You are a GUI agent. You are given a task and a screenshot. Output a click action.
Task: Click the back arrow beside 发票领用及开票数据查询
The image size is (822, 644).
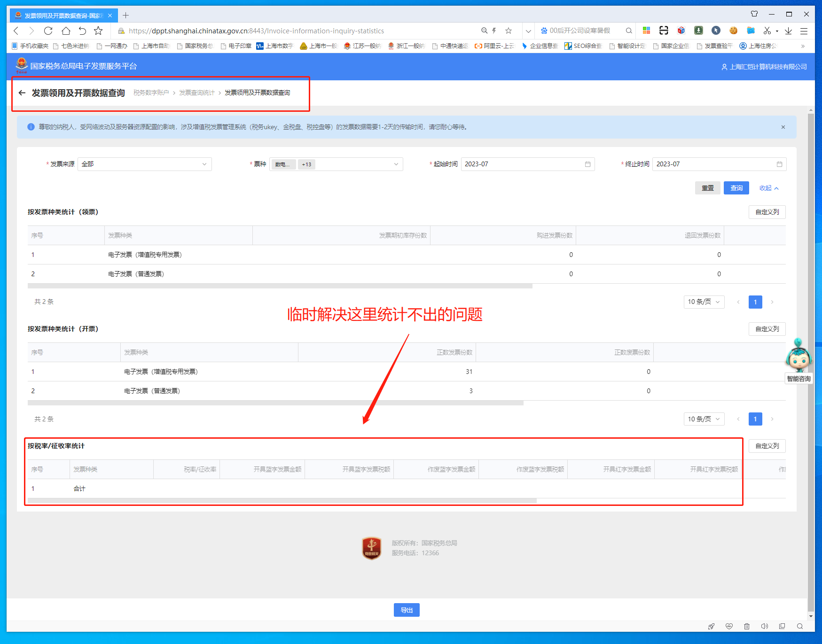pos(22,93)
